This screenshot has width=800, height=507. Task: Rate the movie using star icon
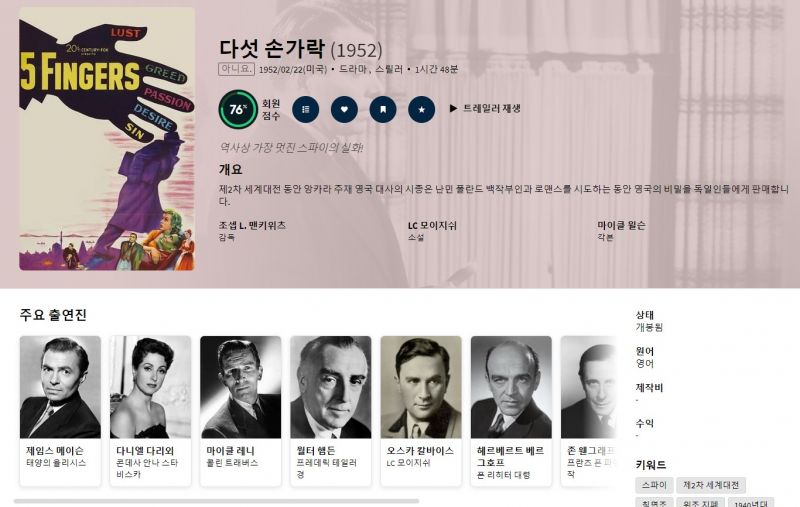pos(422,109)
